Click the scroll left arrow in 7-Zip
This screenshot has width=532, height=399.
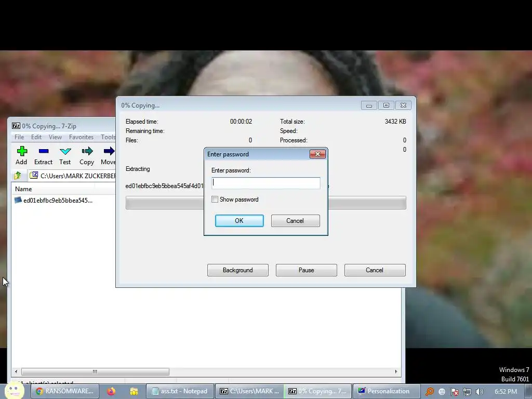tap(16, 371)
